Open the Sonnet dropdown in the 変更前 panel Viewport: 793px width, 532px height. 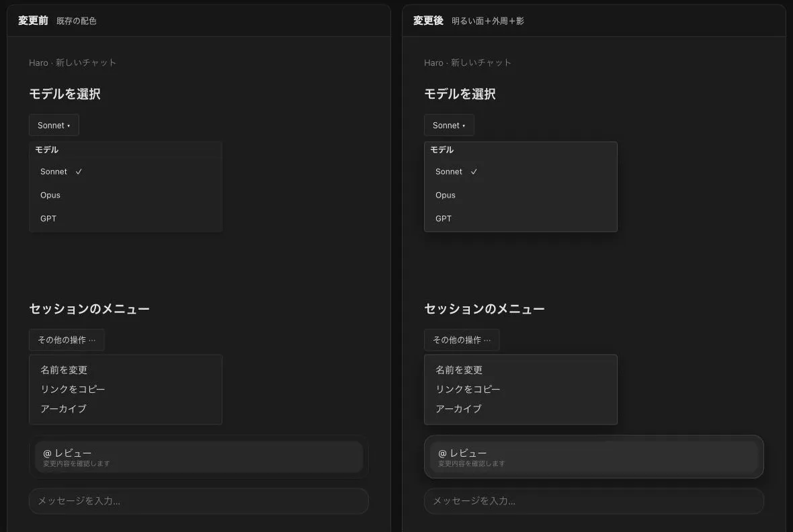tap(54, 126)
